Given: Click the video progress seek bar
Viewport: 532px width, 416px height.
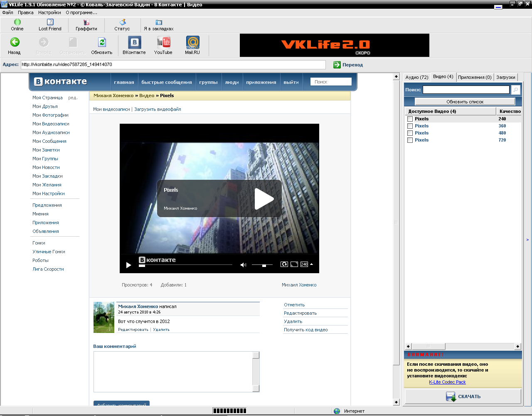Looking at the screenshot, I should pos(185,265).
